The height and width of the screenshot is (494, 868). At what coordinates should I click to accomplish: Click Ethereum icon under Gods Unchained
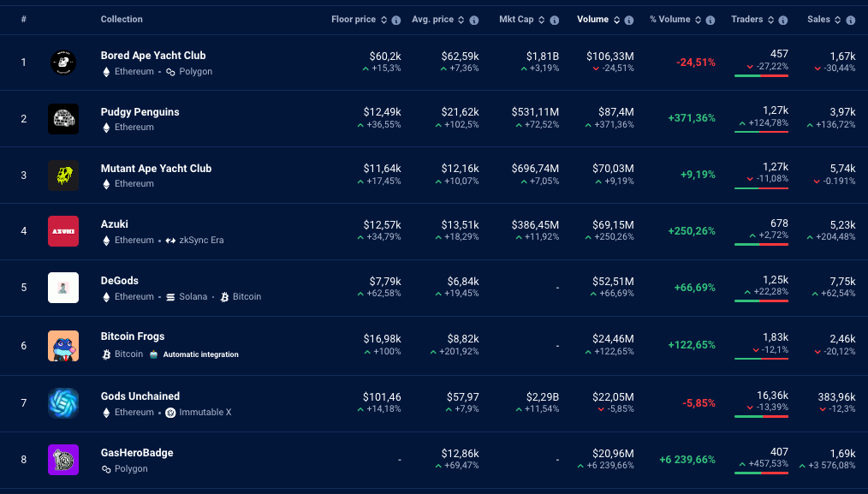(106, 413)
